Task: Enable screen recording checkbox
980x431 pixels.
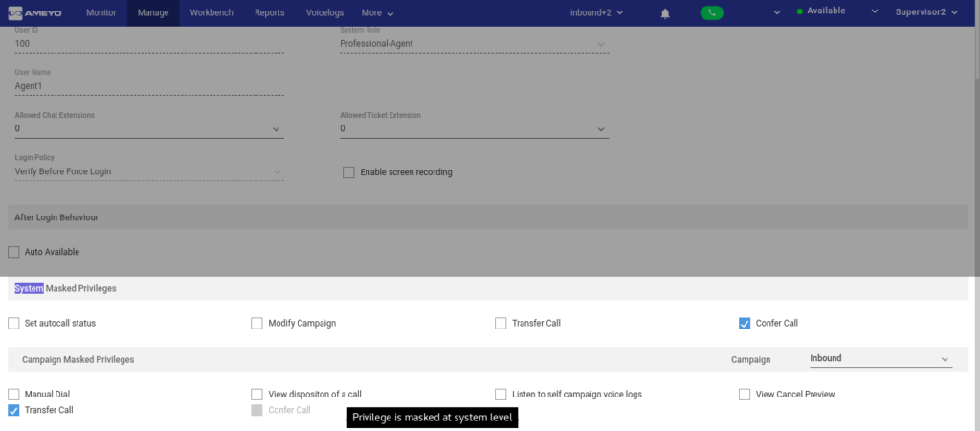Action: click(x=348, y=172)
